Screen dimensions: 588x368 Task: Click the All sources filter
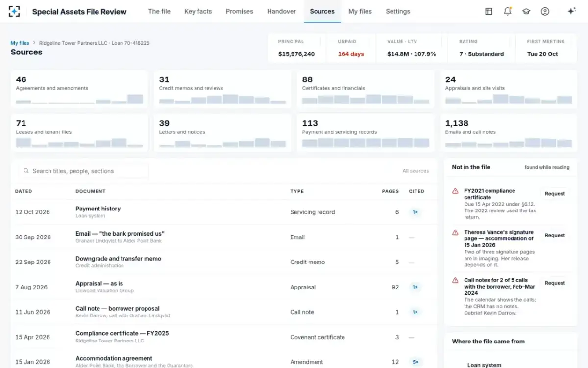pyautogui.click(x=416, y=171)
